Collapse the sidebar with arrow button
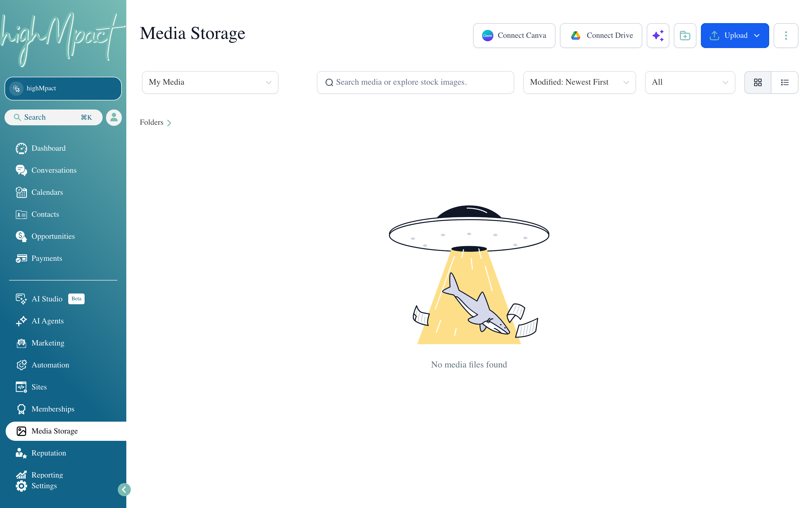The height and width of the screenshot is (508, 812). pos(124,490)
